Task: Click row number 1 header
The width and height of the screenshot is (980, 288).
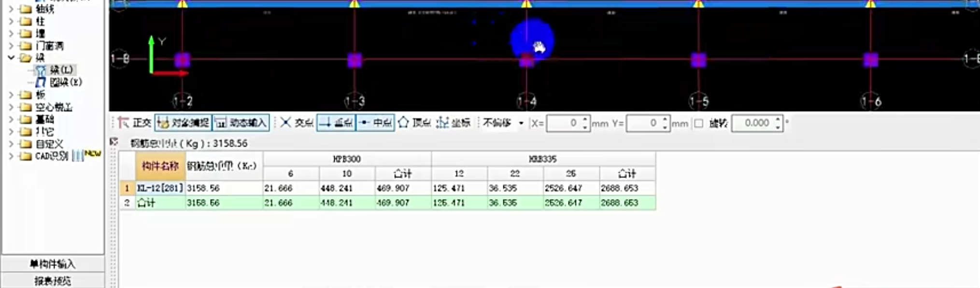Action: pos(127,188)
